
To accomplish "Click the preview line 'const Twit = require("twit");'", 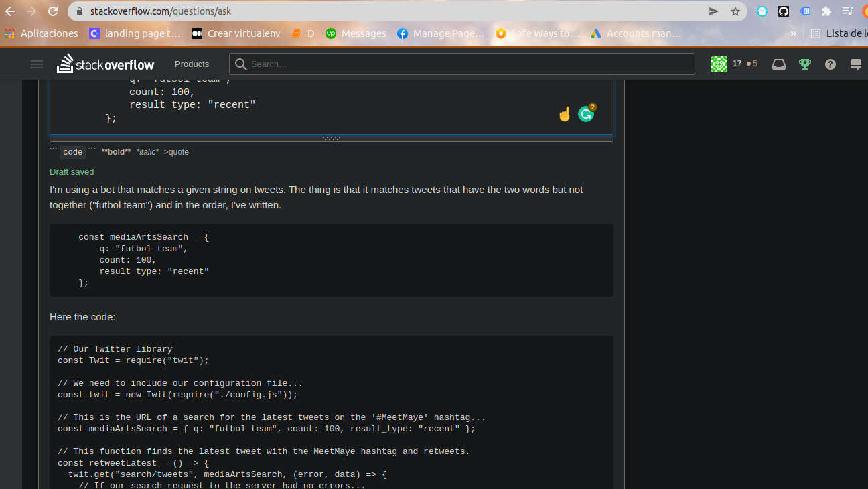I will pyautogui.click(x=133, y=360).
